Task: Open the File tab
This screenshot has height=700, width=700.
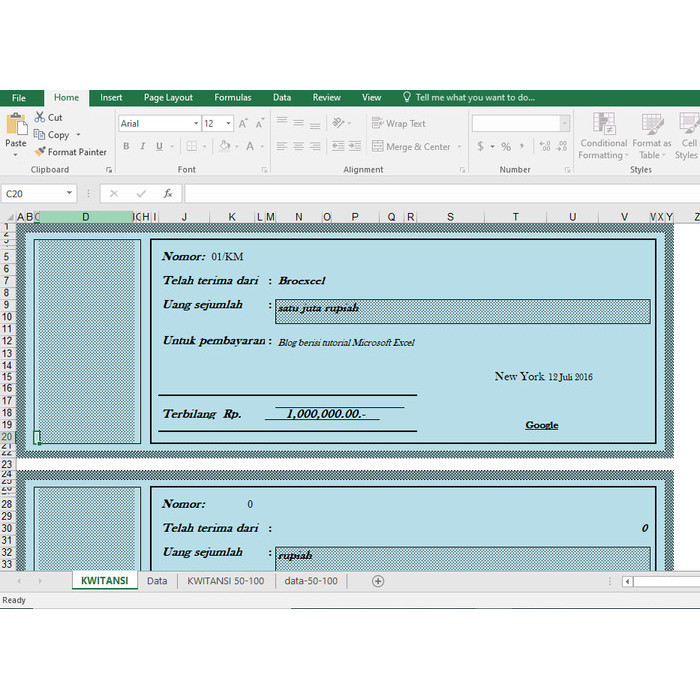Action: tap(19, 98)
